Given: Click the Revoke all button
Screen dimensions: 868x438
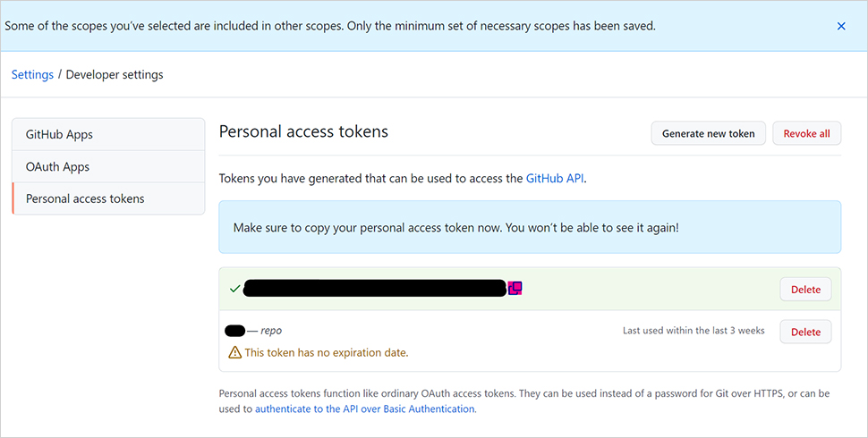Looking at the screenshot, I should [806, 133].
